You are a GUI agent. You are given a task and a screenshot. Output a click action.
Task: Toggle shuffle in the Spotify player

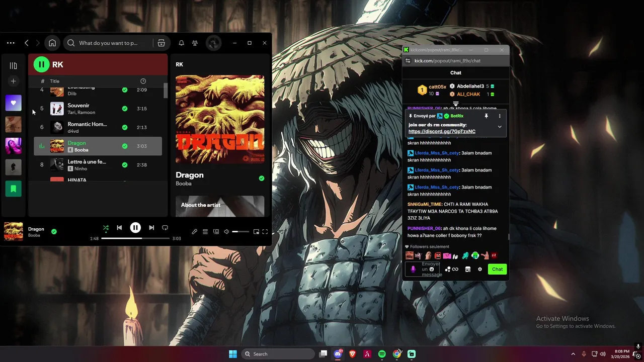tap(106, 228)
